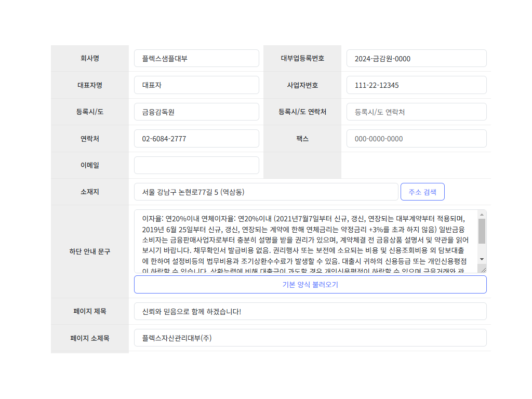Click the 등록시/도 input containing 금융감독원
Screen dimensions: 532x399
tap(196, 112)
